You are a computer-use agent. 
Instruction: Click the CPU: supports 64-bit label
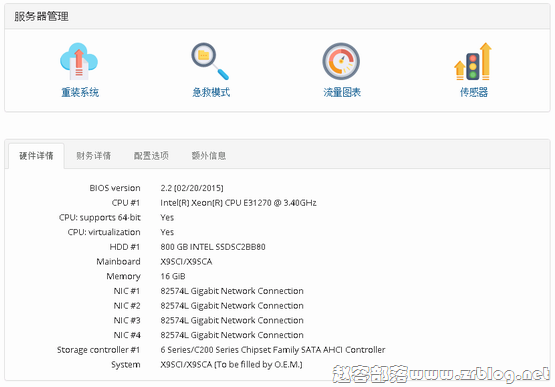100,217
